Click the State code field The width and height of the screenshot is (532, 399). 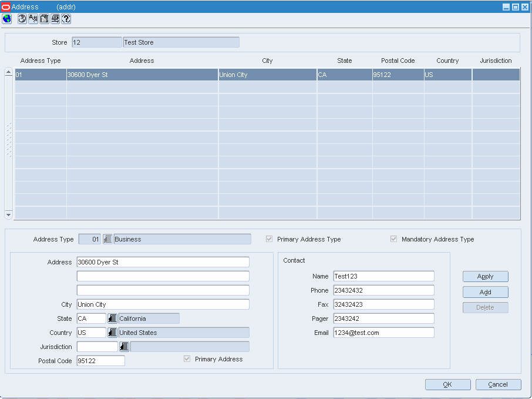(91, 318)
